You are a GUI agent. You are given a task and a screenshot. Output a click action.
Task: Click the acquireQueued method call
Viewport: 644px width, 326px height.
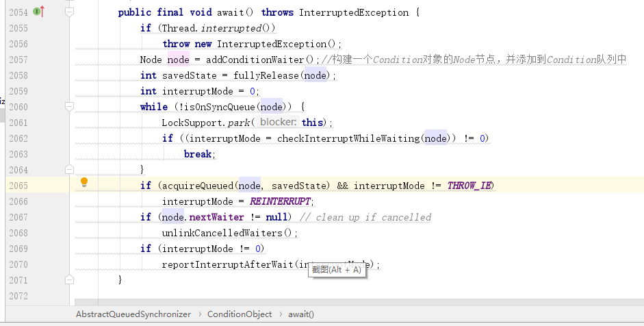[198, 186]
